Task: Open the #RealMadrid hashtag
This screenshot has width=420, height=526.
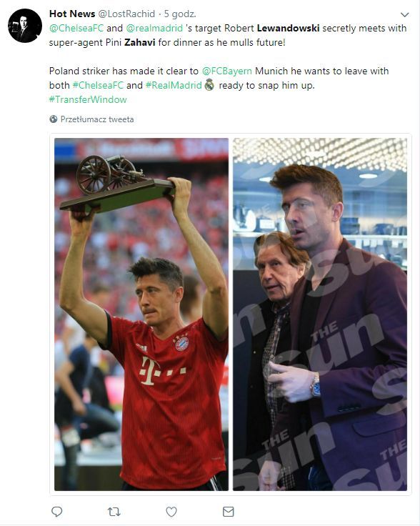Action: 174,85
